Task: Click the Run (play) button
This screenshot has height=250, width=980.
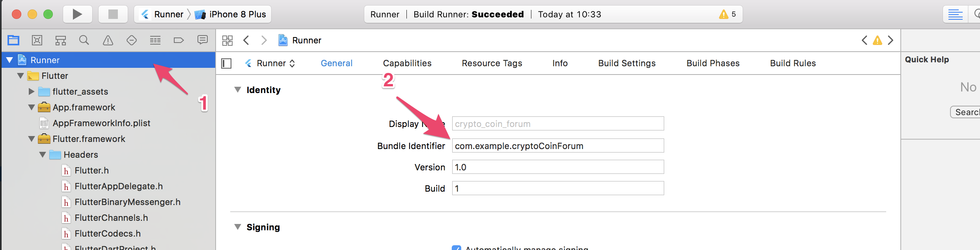Action: pos(77,15)
